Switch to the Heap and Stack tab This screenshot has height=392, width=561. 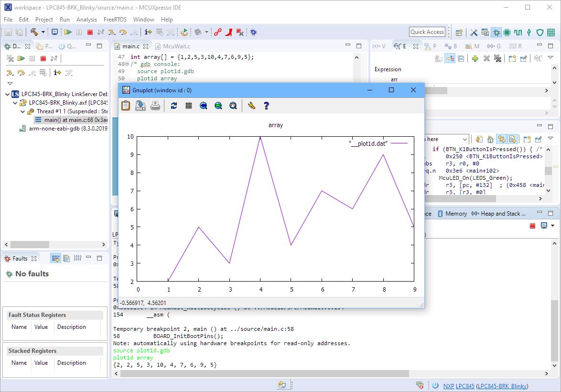[498, 214]
